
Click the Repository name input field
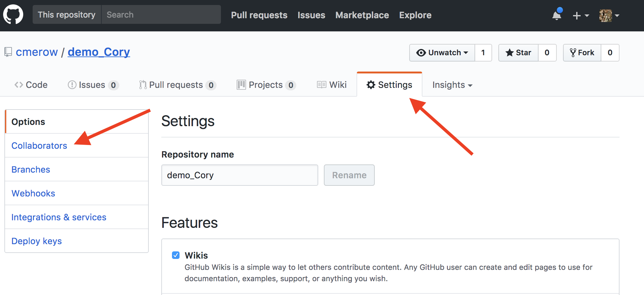click(x=240, y=175)
